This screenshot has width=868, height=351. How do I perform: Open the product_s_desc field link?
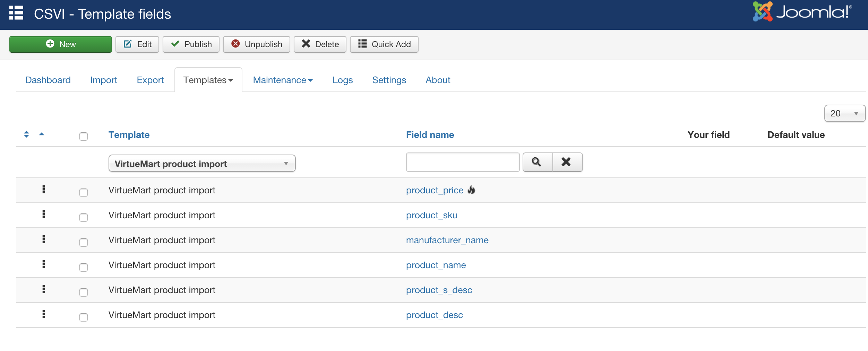click(439, 290)
